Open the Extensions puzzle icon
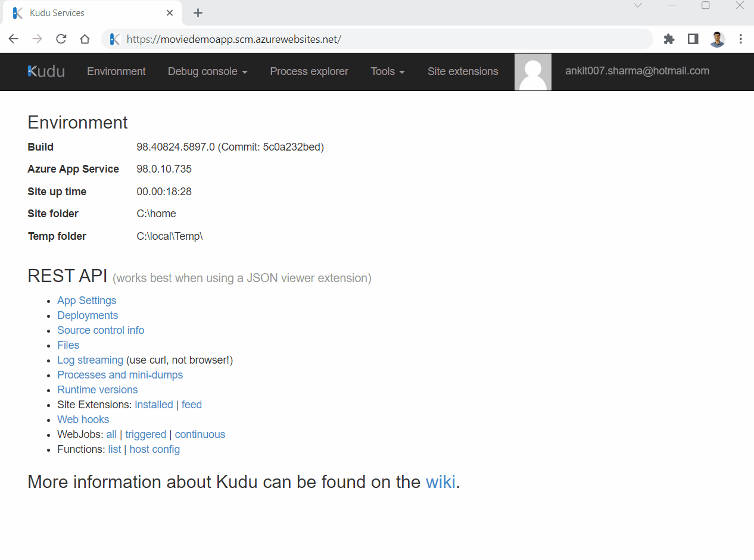Viewport: 754px width, 560px height. click(x=669, y=39)
